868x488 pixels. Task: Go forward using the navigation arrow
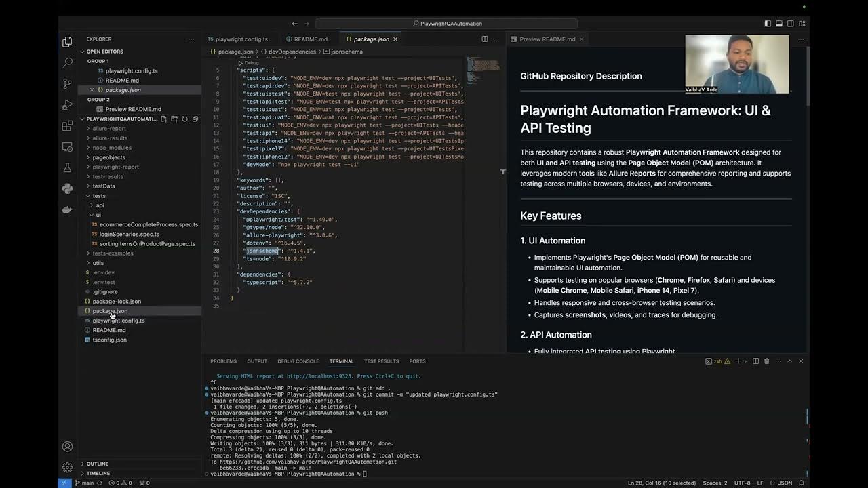[x=307, y=24]
